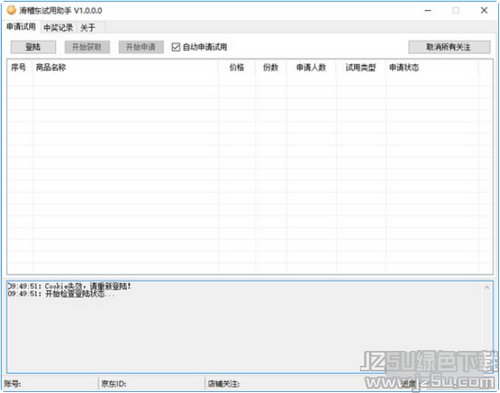
Task: Click the 开始获取 button
Action: point(87,47)
